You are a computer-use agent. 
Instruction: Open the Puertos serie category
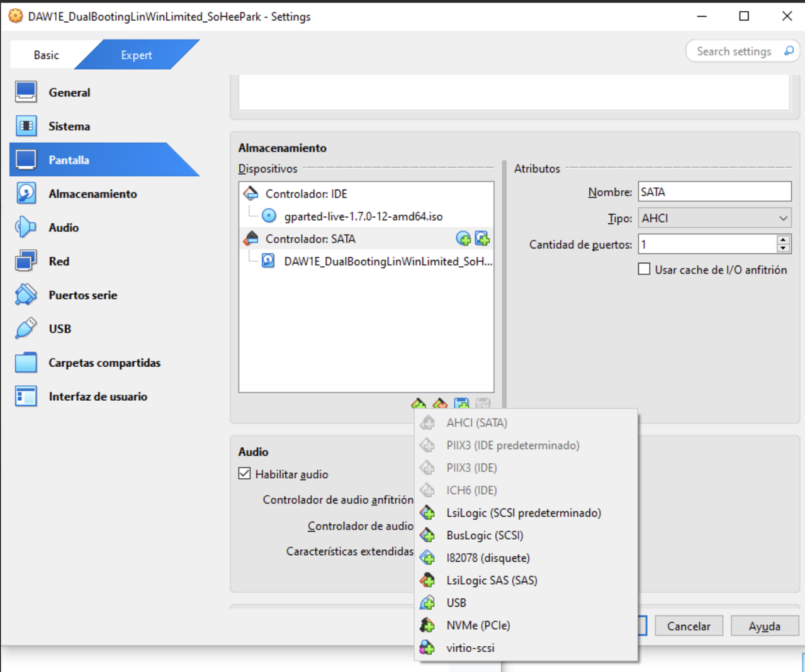click(x=83, y=295)
